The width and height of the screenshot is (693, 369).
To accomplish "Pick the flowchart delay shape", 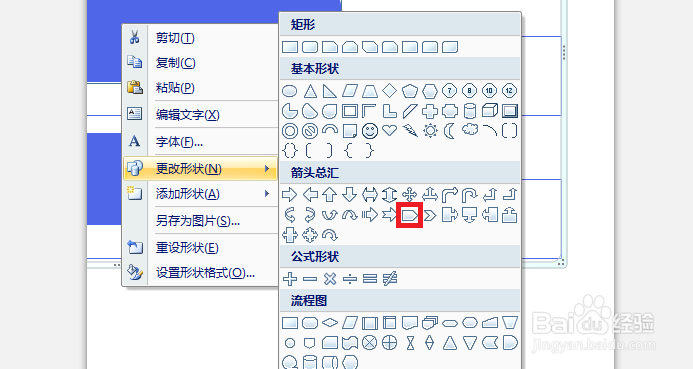I will pos(509,342).
